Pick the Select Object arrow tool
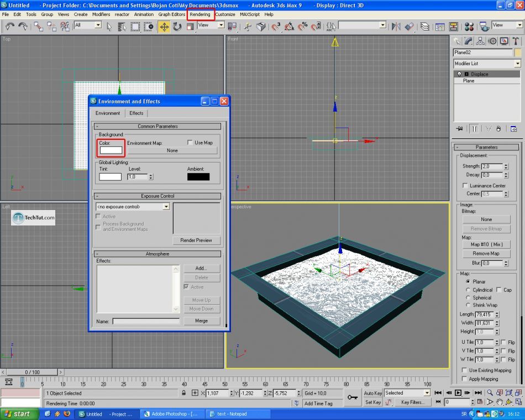 click(x=109, y=27)
